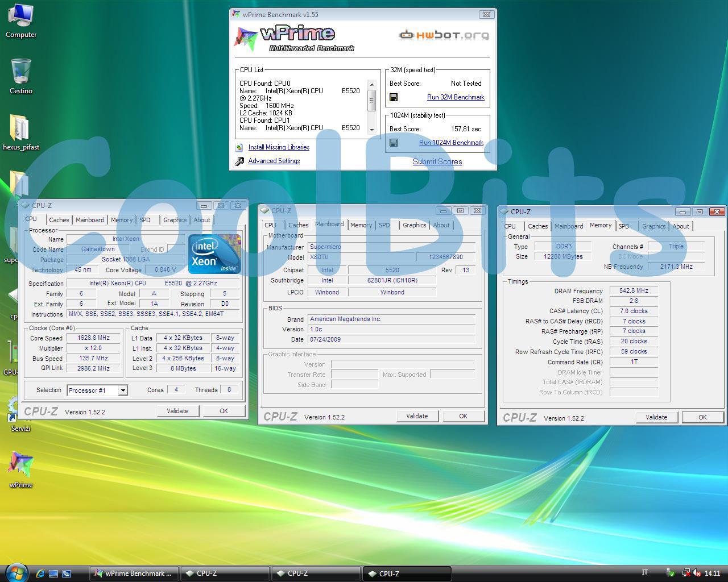Screen dimensions: 728x582
Task: Click the first CPU-Z taskbar button
Action: [225, 573]
